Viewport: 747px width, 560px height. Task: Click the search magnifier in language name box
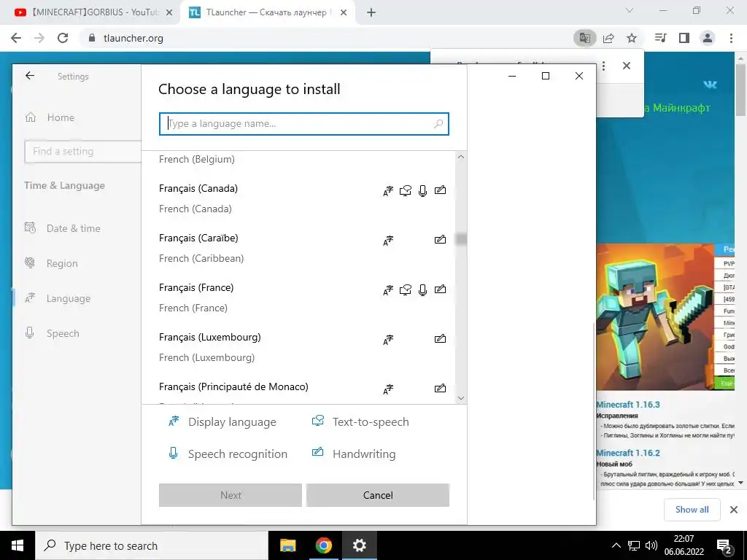(x=438, y=124)
